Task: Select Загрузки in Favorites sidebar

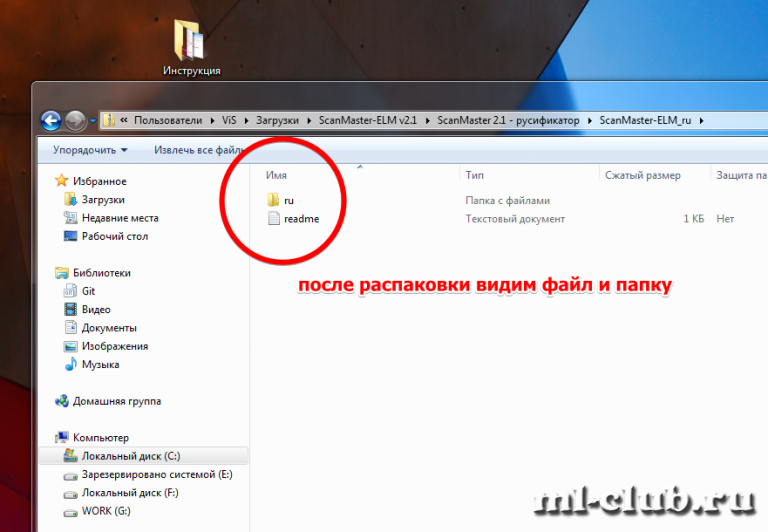Action: (x=102, y=200)
